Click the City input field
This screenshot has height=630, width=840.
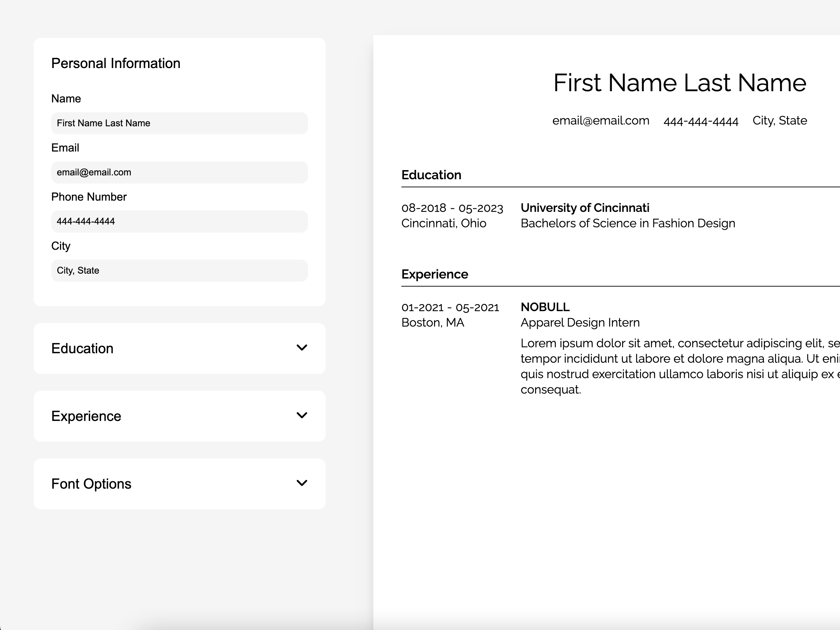pyautogui.click(x=179, y=270)
